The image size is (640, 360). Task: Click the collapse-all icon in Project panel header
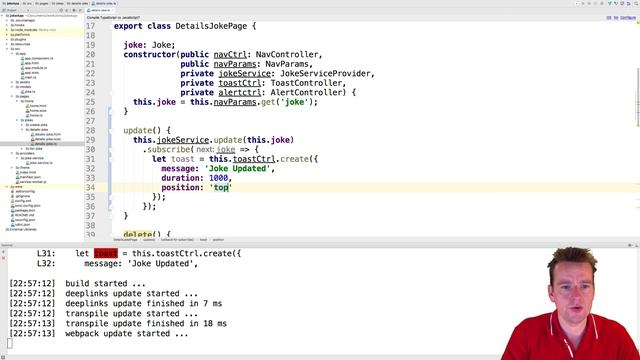[x=67, y=10]
